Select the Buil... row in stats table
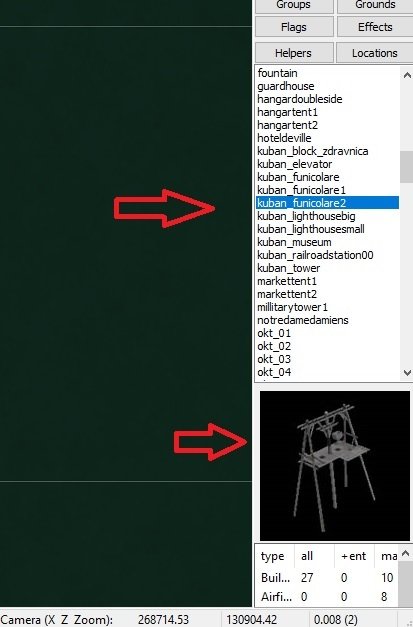Screen dimensions: 413x627 pyautogui.click(x=326, y=577)
